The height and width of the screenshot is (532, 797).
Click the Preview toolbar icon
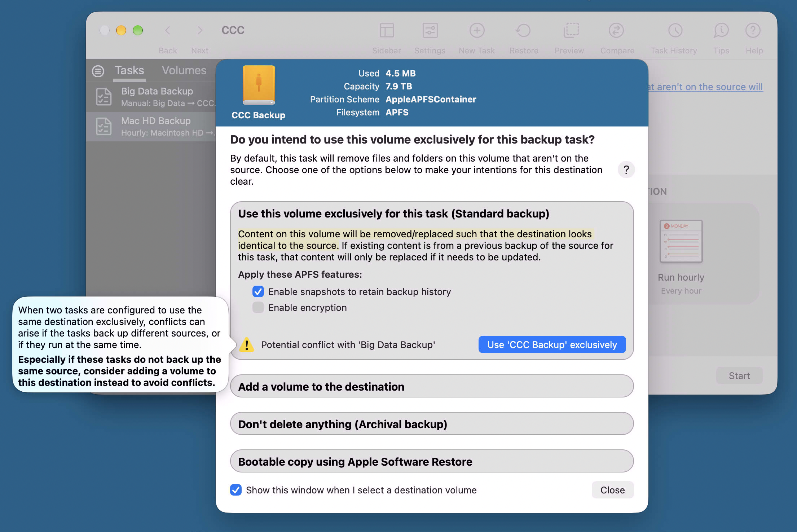click(571, 30)
